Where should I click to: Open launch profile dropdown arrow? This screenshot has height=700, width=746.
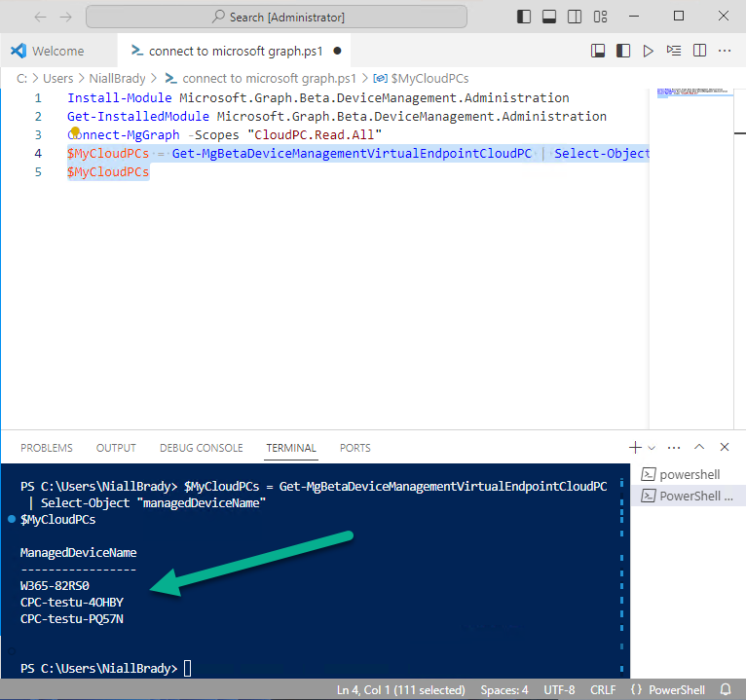[x=652, y=448]
